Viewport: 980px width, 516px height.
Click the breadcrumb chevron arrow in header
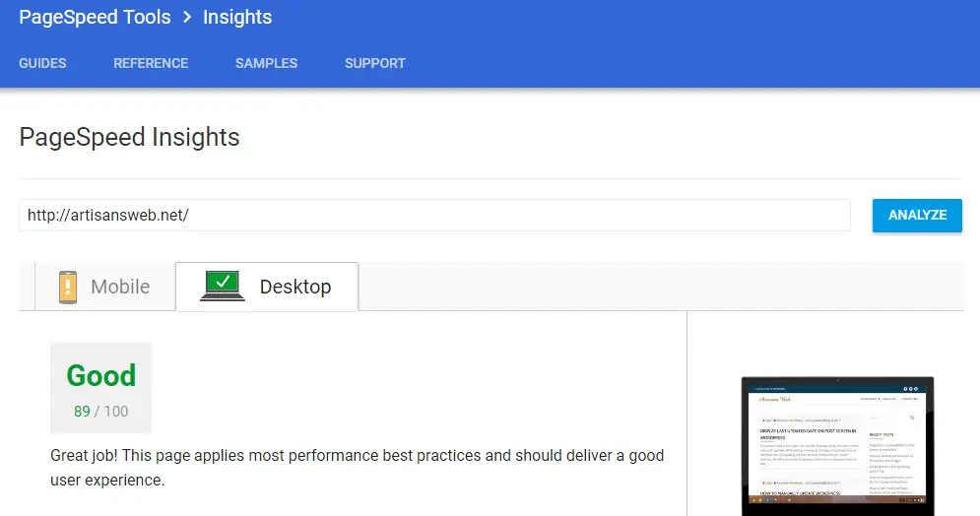pos(187,17)
